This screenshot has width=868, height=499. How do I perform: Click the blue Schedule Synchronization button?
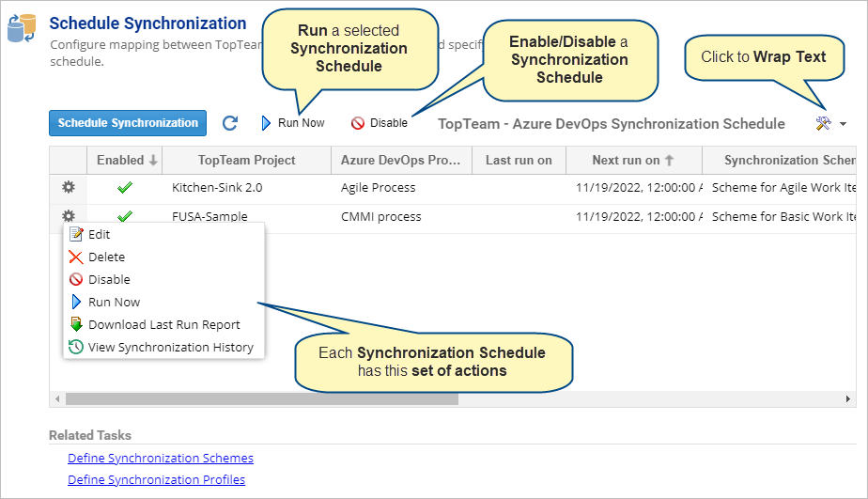click(128, 123)
